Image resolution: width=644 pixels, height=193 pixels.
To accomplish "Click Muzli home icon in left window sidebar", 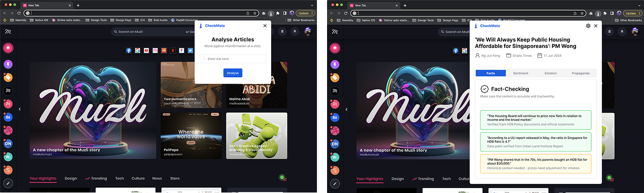I will pyautogui.click(x=9, y=48).
